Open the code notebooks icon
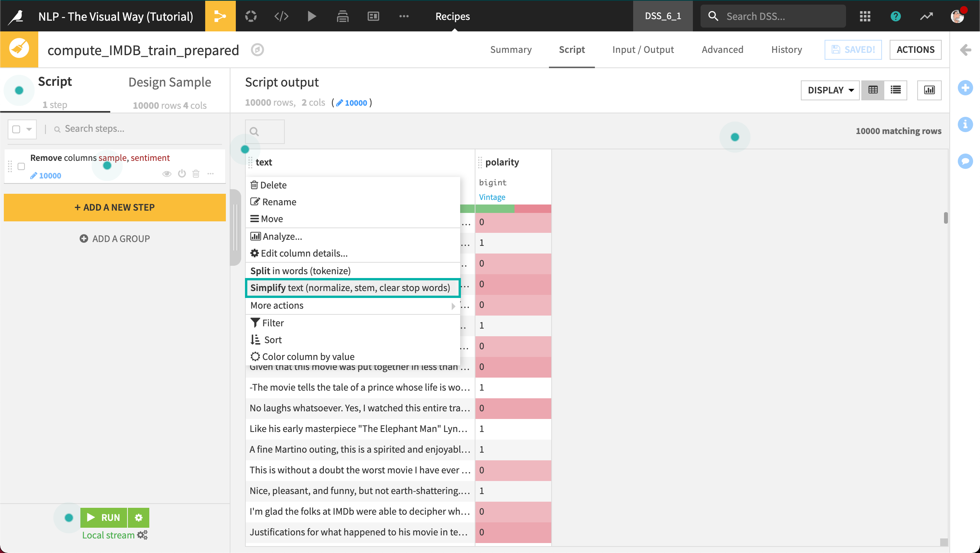The image size is (980, 553). [x=281, y=16]
